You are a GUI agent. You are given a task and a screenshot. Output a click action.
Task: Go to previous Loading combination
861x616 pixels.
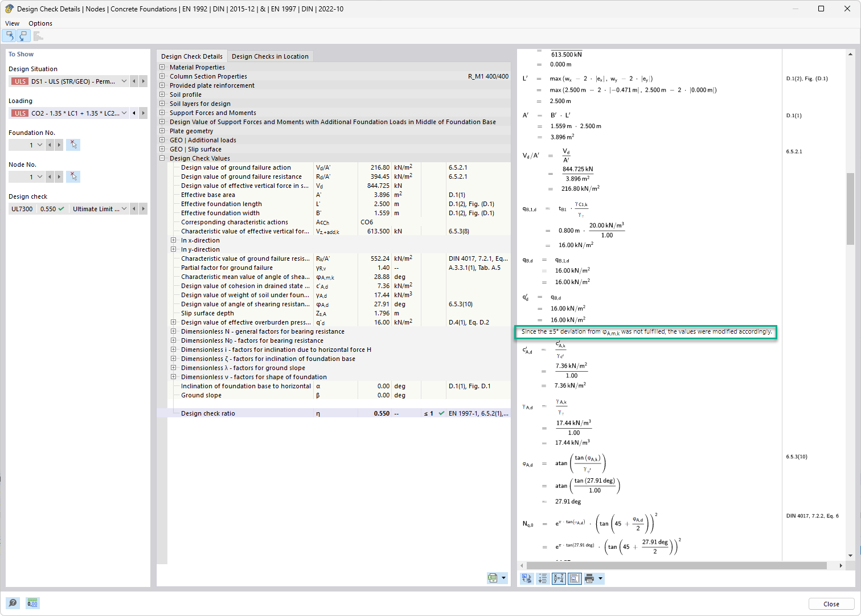pyautogui.click(x=134, y=113)
